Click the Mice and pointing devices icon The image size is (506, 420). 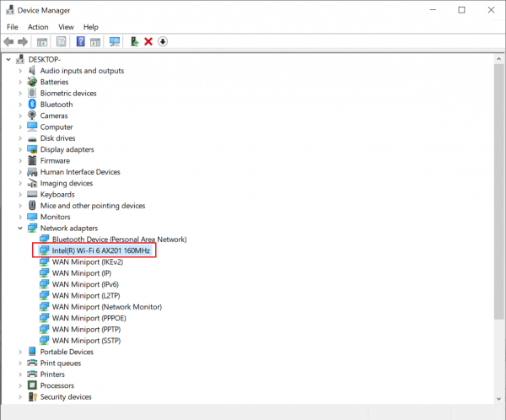(x=32, y=205)
